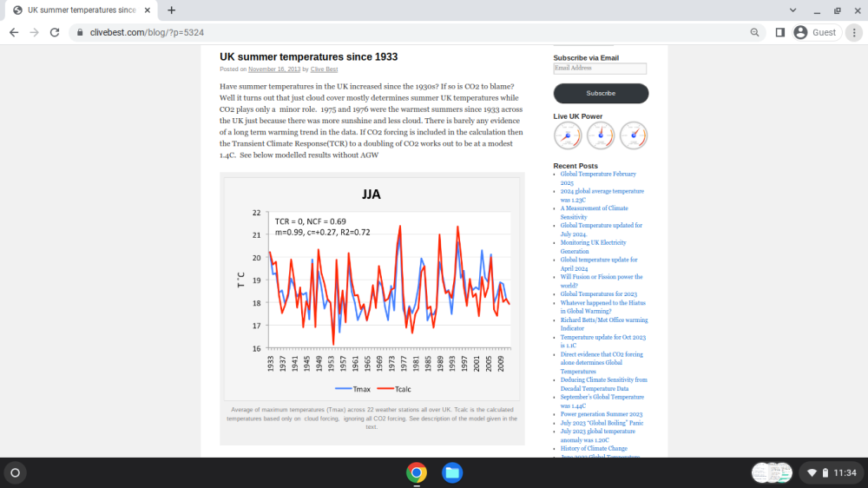Open July 2023 global temperature anomaly post
The height and width of the screenshot is (488, 868).
598,436
